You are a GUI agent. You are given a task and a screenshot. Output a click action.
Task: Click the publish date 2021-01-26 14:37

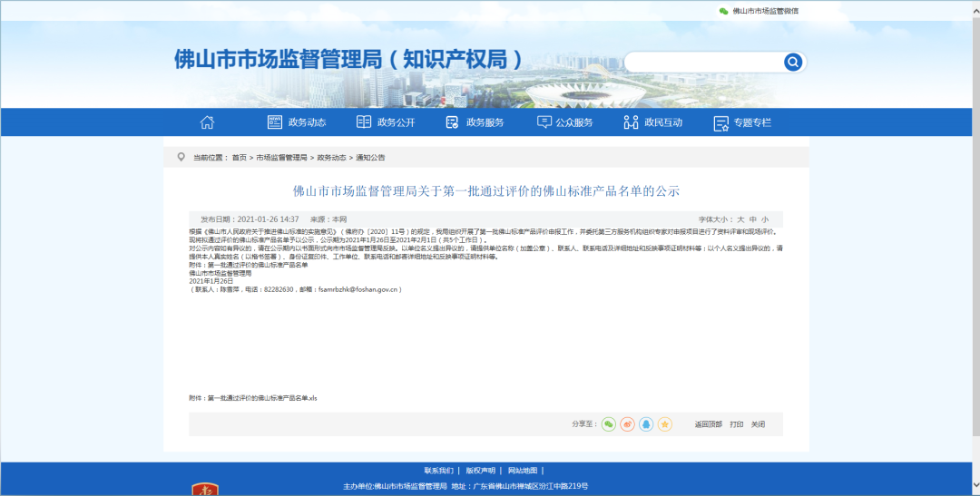268,219
